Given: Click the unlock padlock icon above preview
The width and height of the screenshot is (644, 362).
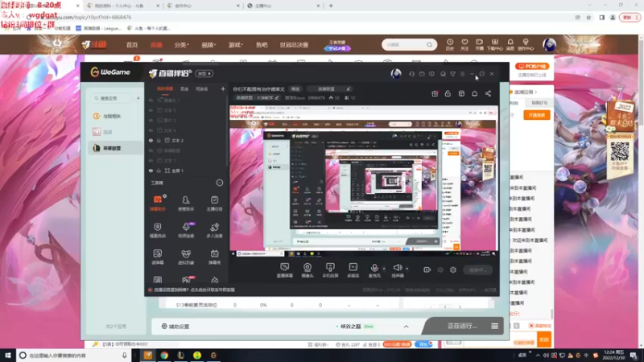Looking at the screenshot, I should click(448, 93).
